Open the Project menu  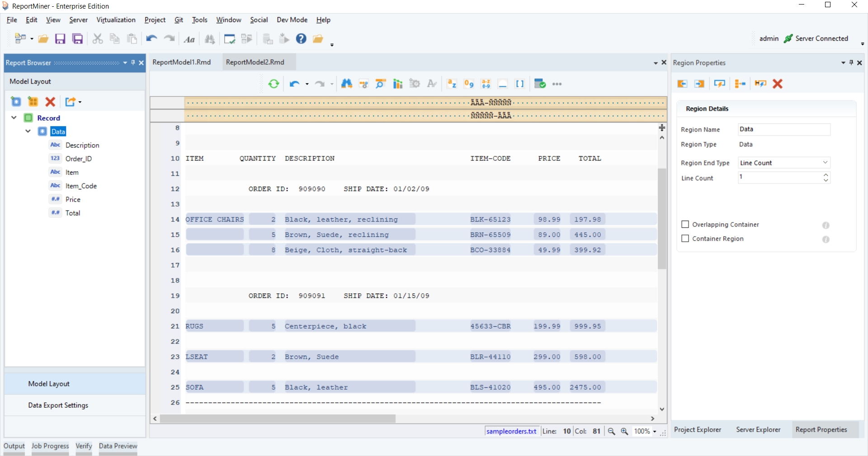coord(155,20)
